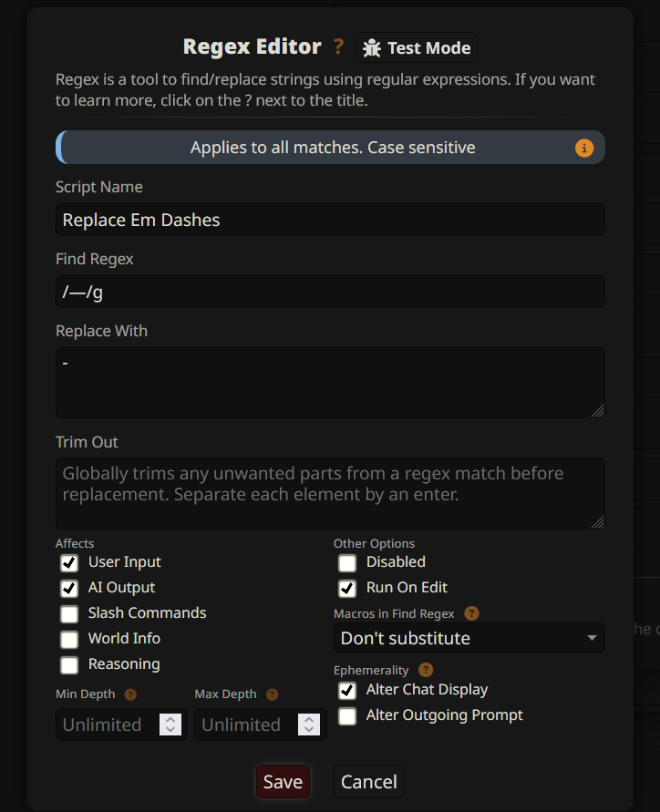This screenshot has height=812, width=660.
Task: Click inside the Trim Out text area
Action: [330, 493]
